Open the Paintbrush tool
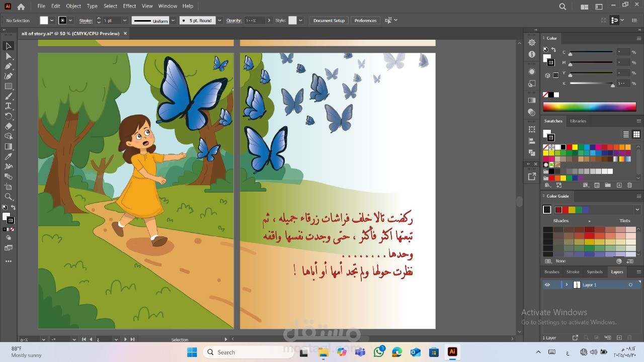This screenshot has height=362, width=644. click(x=9, y=96)
